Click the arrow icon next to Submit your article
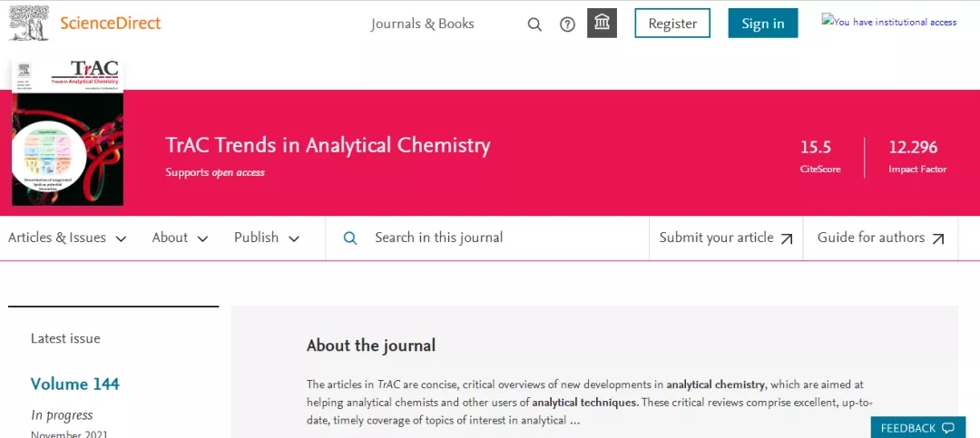The image size is (980, 438). (787, 239)
